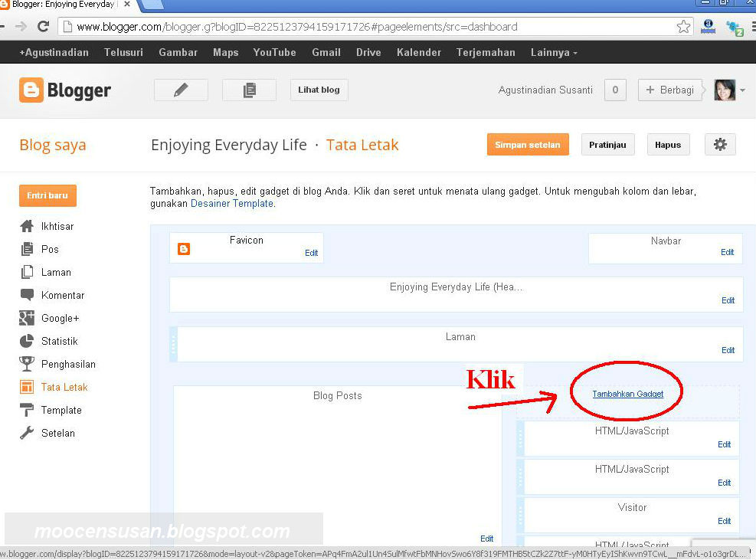Click the Template paint roller icon
This screenshot has width=756, height=560.
tap(27, 410)
